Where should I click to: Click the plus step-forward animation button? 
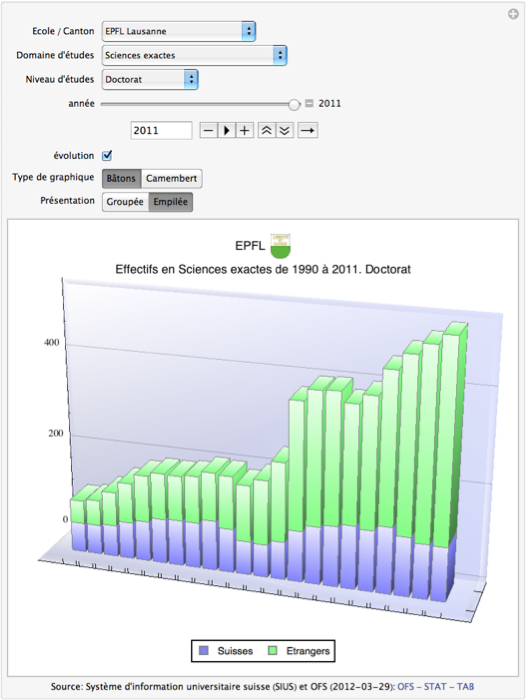(x=244, y=131)
